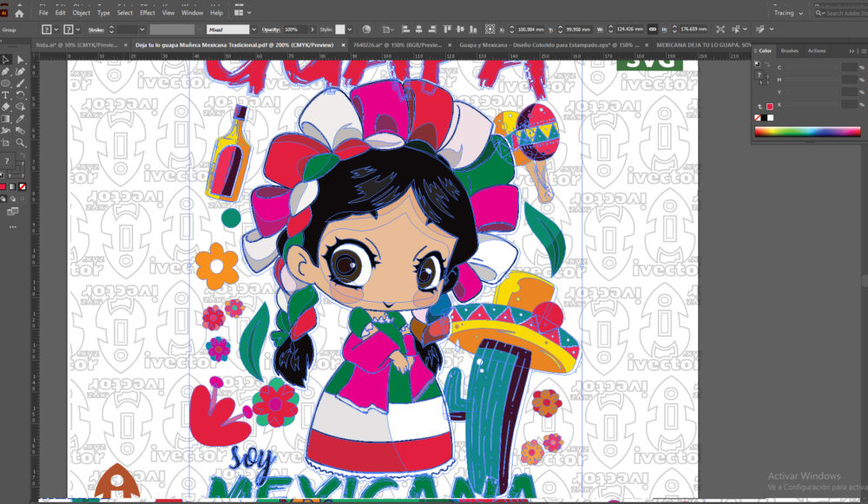Set fill to None in toolbar

tap(23, 187)
